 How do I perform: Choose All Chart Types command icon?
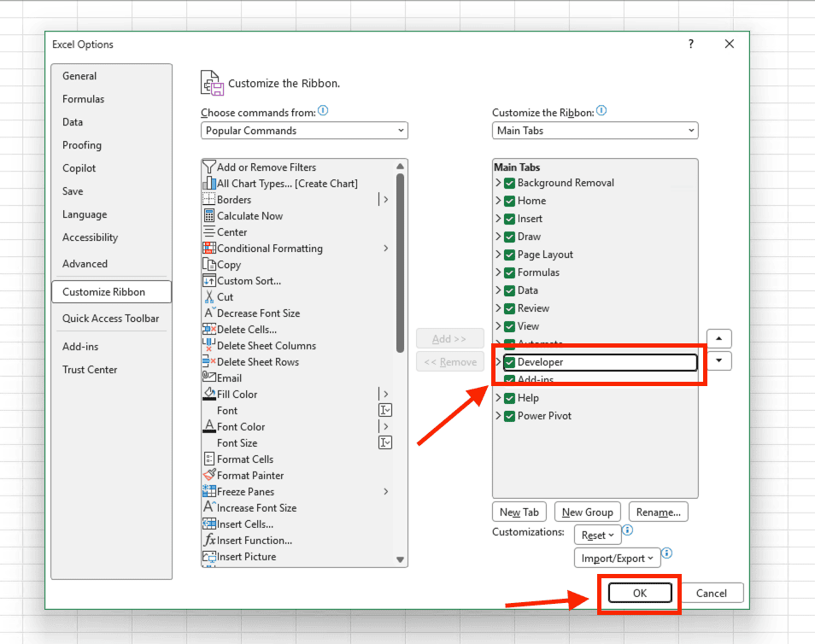pyautogui.click(x=209, y=184)
